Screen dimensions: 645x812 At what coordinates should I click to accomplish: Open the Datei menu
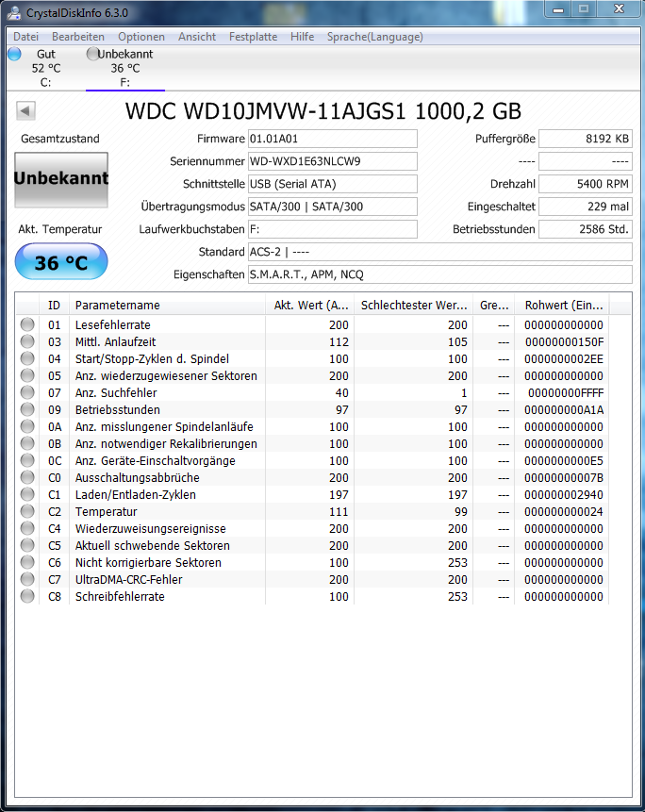coord(25,37)
